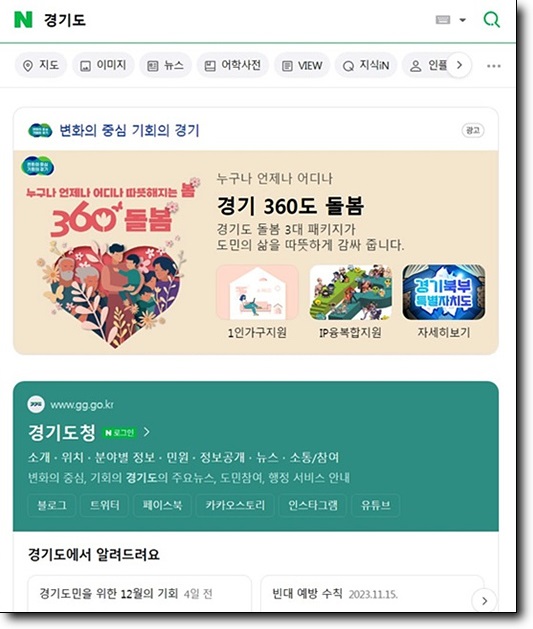The width and height of the screenshot is (533, 629).
Task: Open the 경기도청 site title link
Action: [x=62, y=432]
